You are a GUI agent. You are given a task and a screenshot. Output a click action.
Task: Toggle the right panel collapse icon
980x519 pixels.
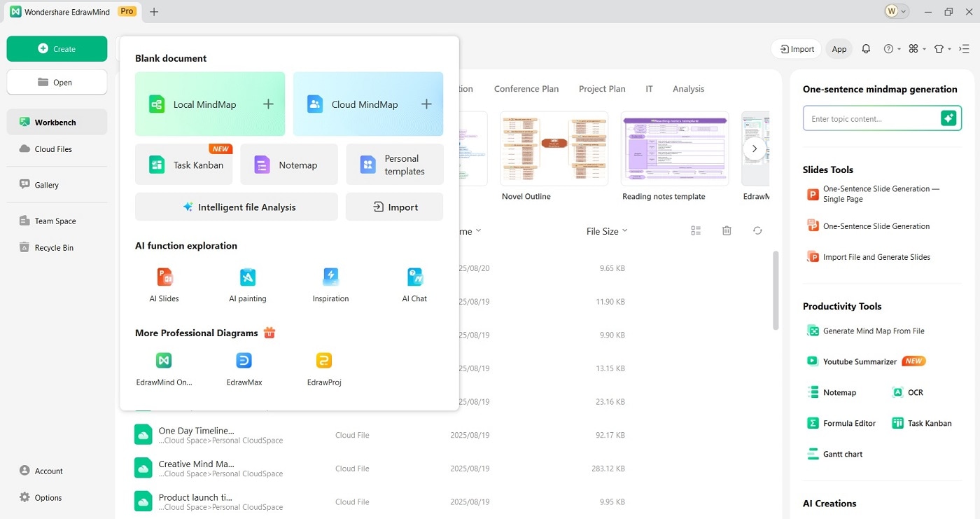coord(964,49)
